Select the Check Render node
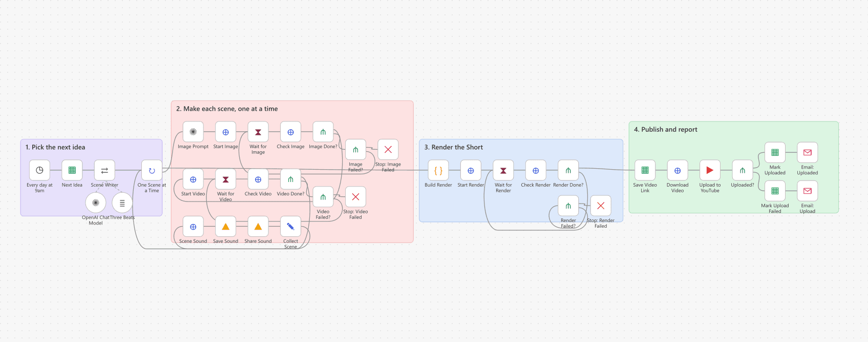Viewport: 868px width, 342px height. coord(536,170)
